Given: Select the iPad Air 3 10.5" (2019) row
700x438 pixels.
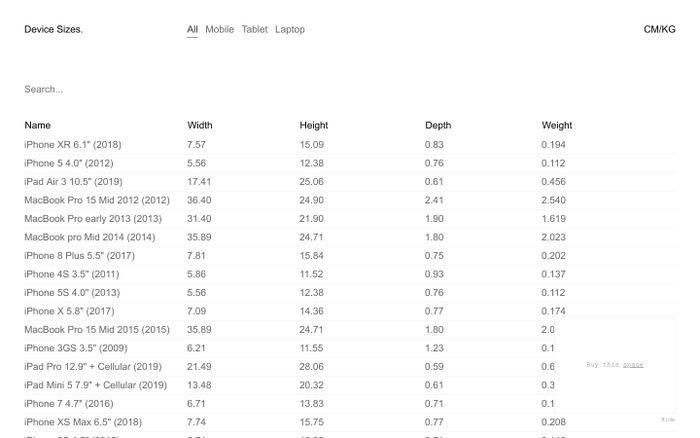Looking at the screenshot, I should pyautogui.click(x=350, y=182).
